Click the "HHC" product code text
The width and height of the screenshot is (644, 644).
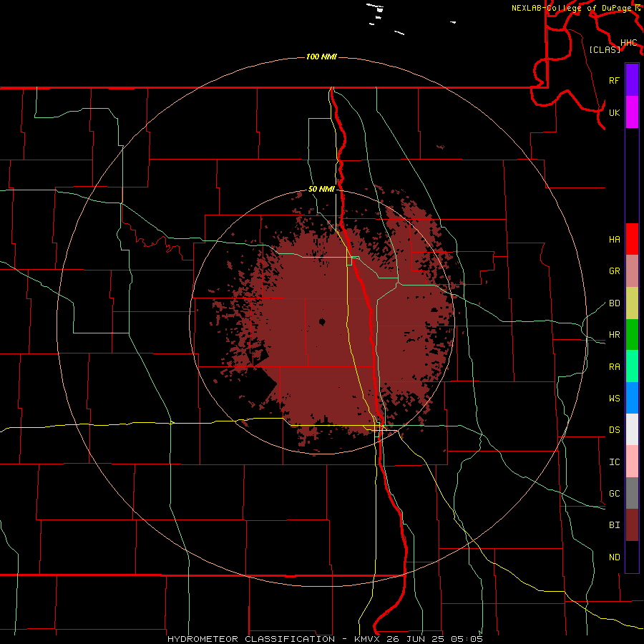coord(628,43)
